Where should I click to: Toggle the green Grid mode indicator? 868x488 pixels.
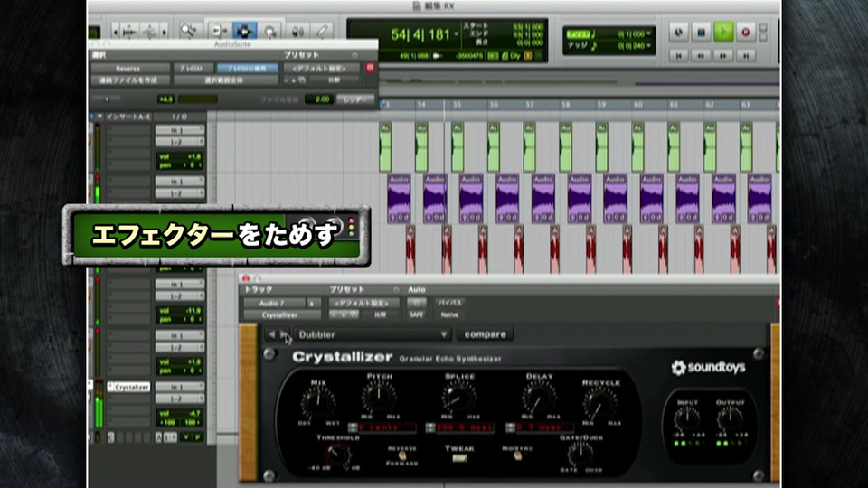[578, 33]
